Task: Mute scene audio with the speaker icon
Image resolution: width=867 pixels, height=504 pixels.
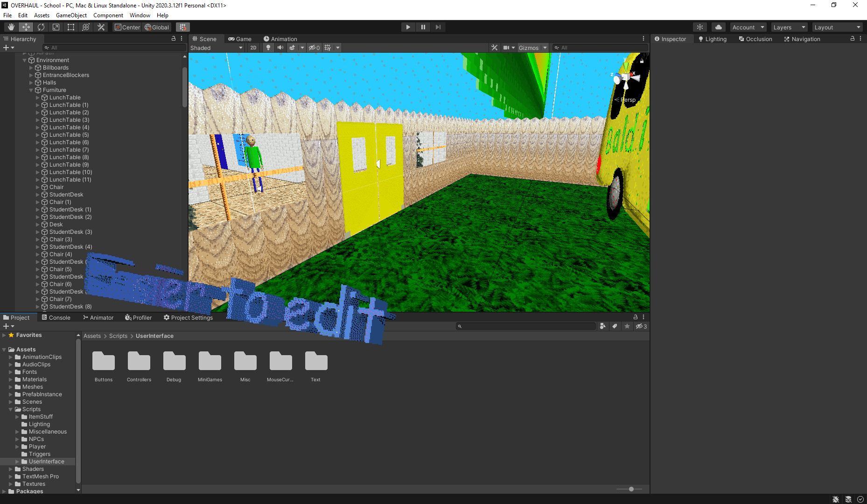Action: [280, 48]
